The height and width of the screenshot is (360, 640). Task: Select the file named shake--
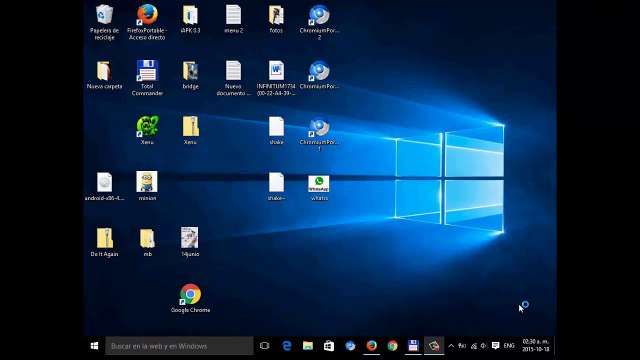click(x=276, y=187)
